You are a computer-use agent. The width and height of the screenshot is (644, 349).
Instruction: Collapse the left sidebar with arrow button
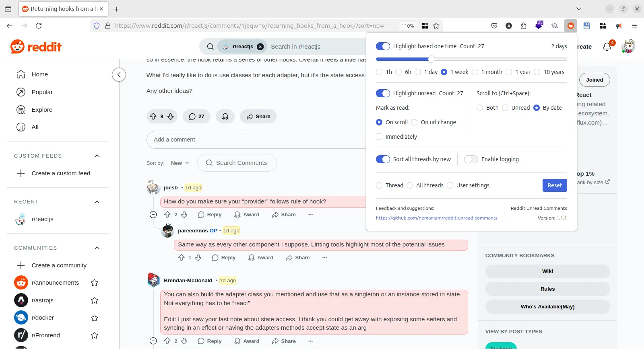[119, 75]
